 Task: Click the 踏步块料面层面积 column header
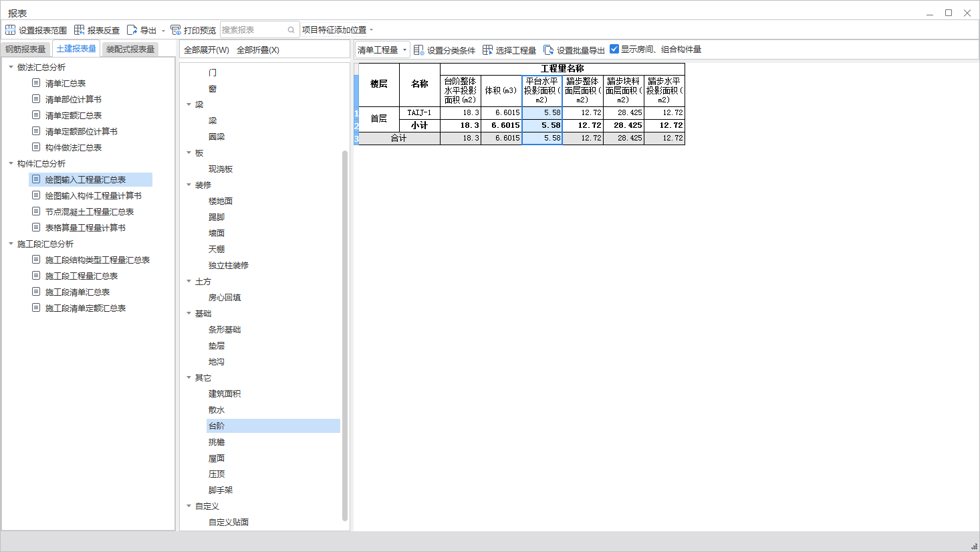pyautogui.click(x=624, y=91)
